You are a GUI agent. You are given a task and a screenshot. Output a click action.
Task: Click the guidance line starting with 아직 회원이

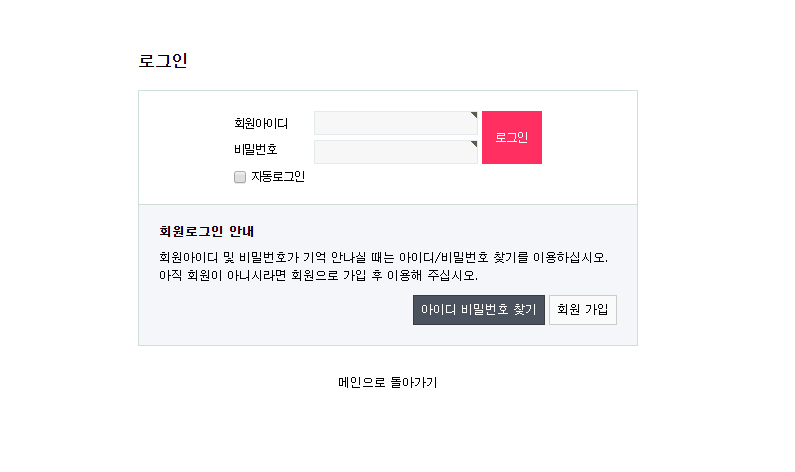[318, 275]
